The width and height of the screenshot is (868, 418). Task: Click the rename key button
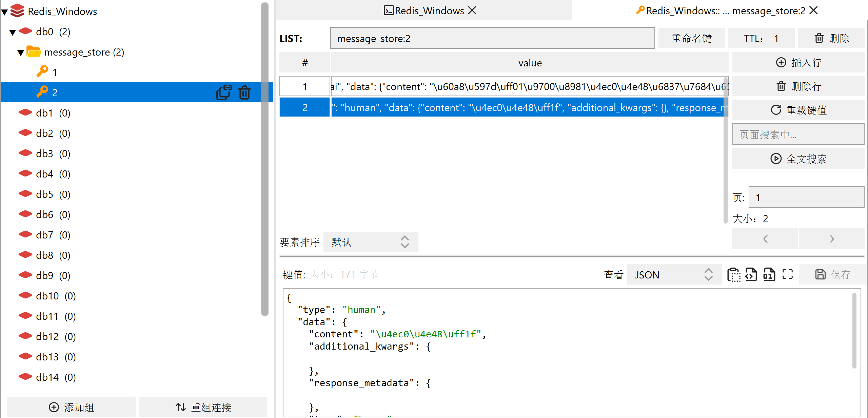pyautogui.click(x=691, y=38)
